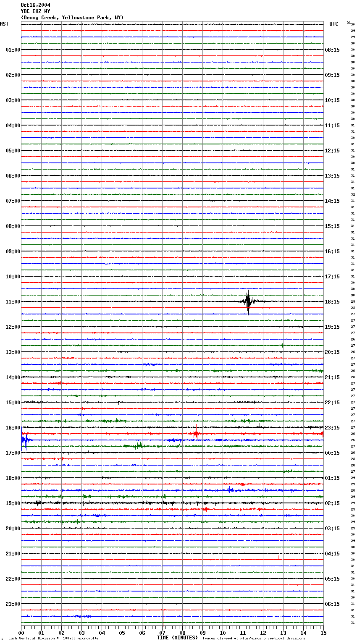The width and height of the screenshot is (357, 644).
Task: Click the DC column header at top right
Action: (349, 23)
